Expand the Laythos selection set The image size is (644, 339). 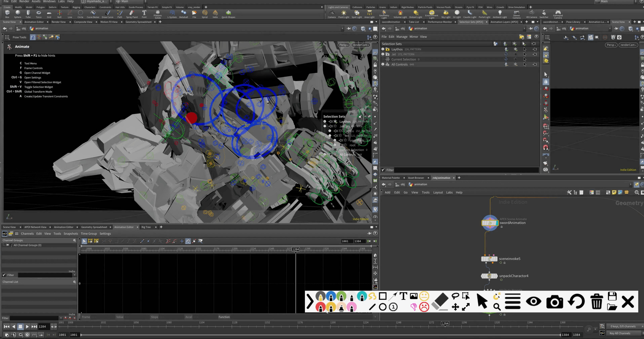pos(383,49)
